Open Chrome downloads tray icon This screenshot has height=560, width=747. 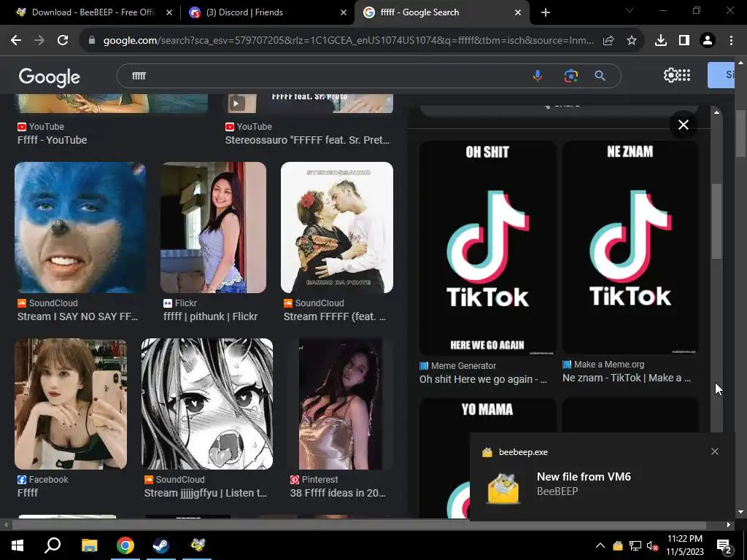660,41
